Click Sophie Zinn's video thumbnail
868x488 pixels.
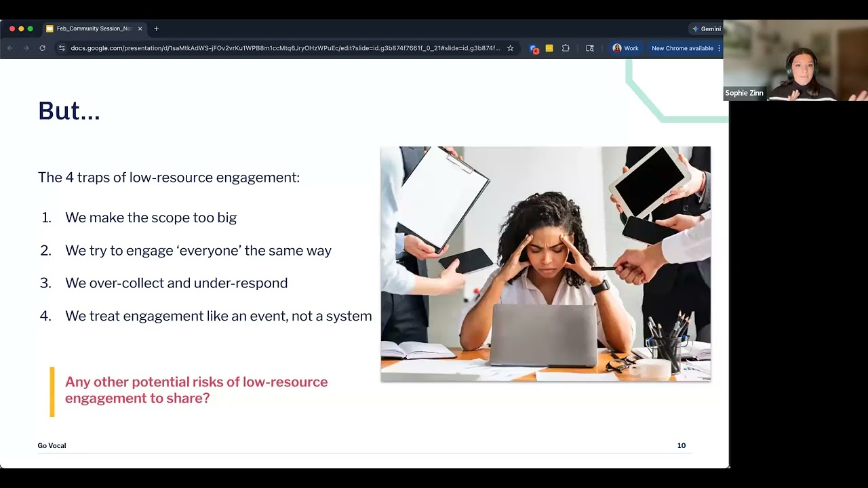[795, 60]
